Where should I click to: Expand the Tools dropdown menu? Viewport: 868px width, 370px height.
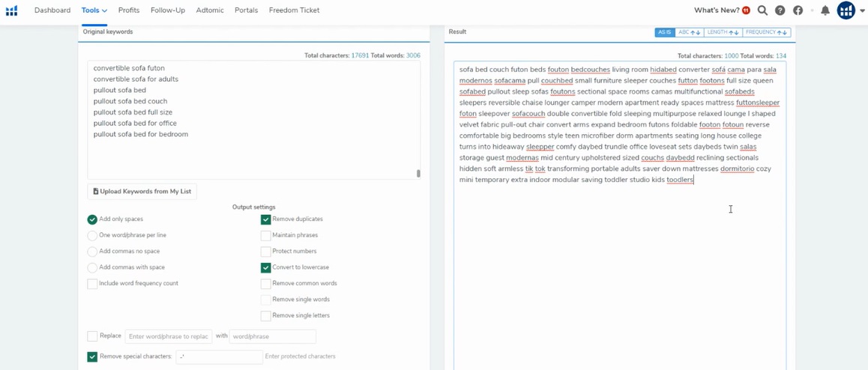pyautogui.click(x=94, y=10)
